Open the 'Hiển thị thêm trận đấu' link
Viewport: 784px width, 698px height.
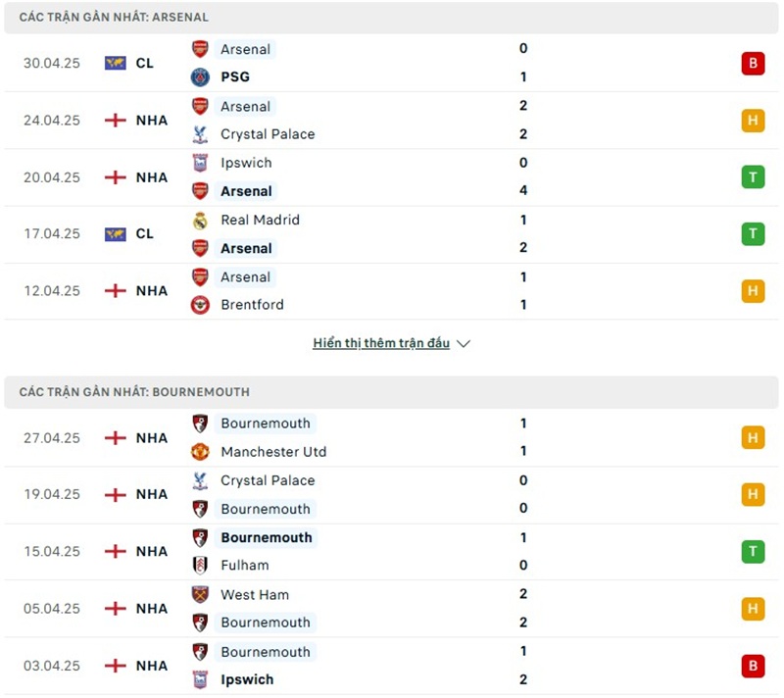(381, 343)
